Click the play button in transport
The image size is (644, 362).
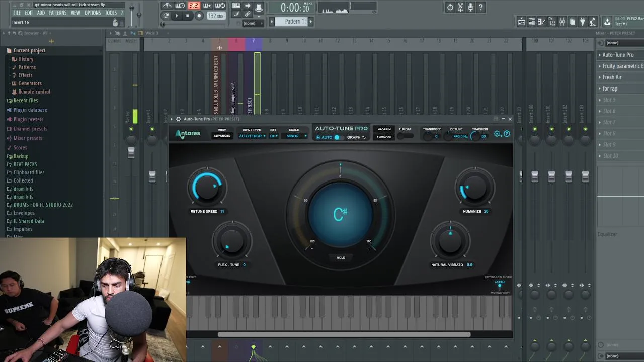click(176, 16)
